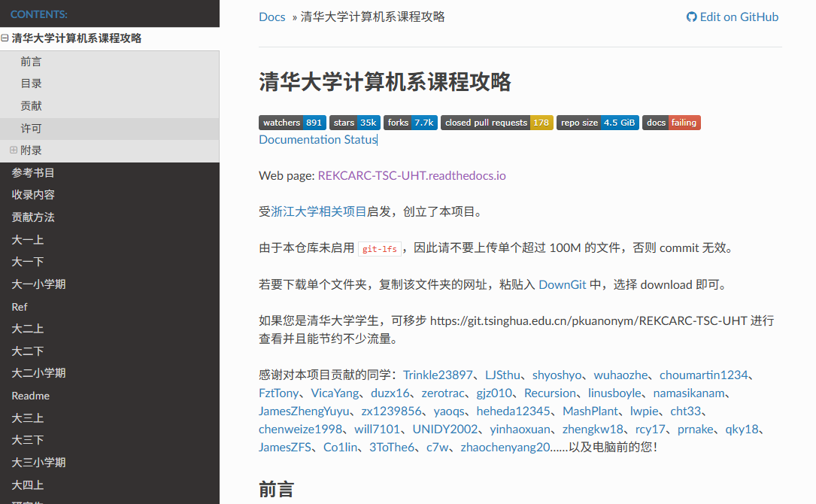Go to 目录 in the sidebar
This screenshot has height=504, width=816.
(x=109, y=83)
